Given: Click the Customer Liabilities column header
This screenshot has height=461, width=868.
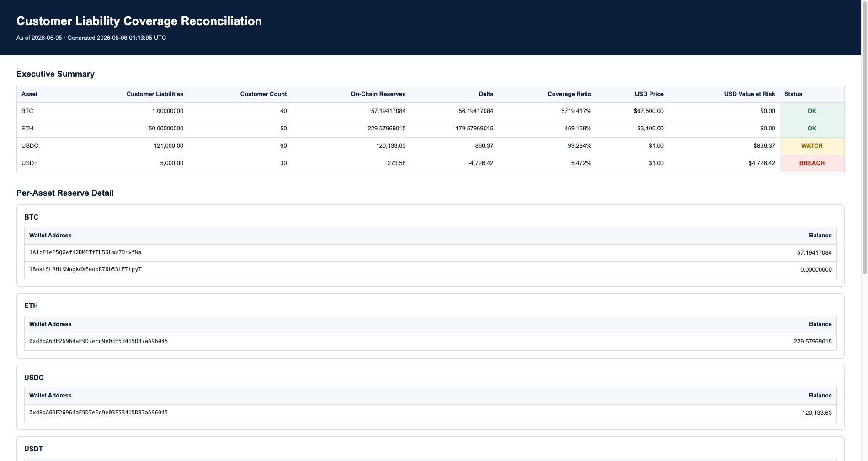Looking at the screenshot, I should [x=155, y=94].
